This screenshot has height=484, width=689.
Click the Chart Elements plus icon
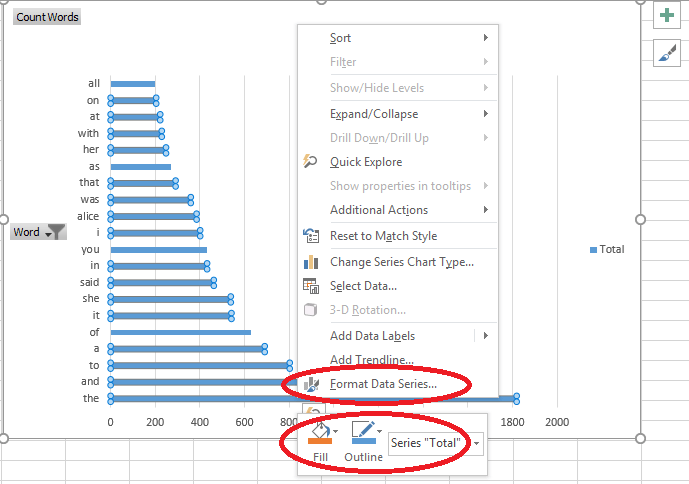(667, 16)
